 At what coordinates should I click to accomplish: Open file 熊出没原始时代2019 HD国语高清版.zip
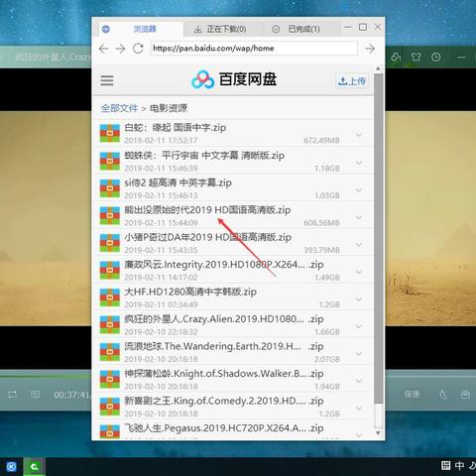(207, 210)
